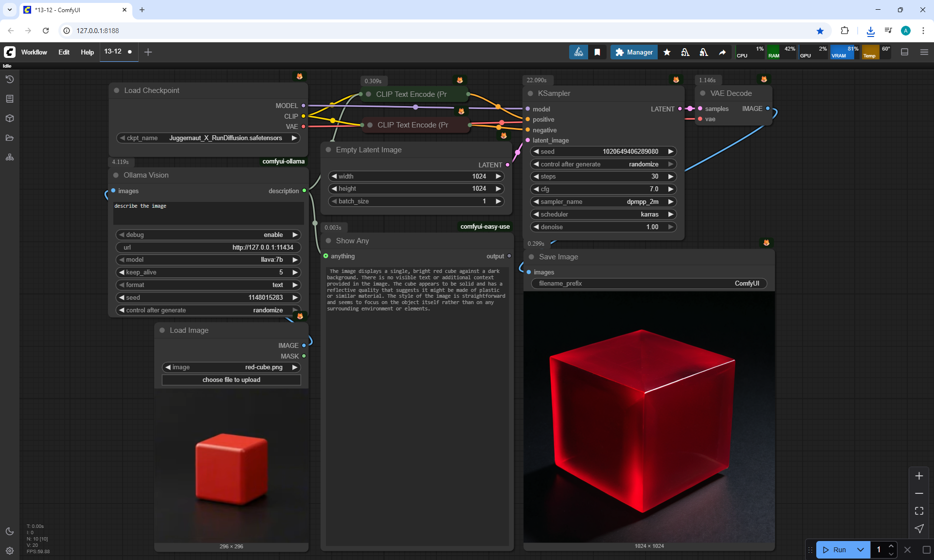The width and height of the screenshot is (934, 560).
Task: Toggle dark theme moon icon
Action: click(9, 531)
